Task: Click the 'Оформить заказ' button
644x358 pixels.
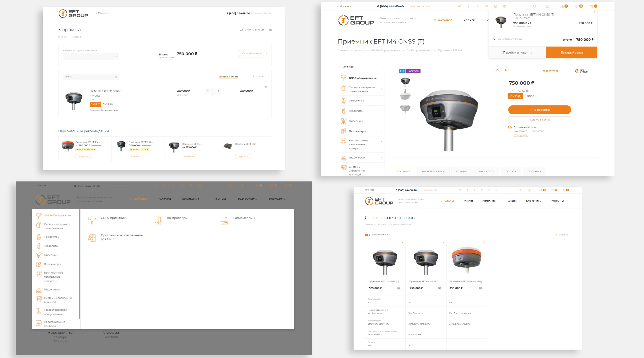Action: (x=252, y=53)
